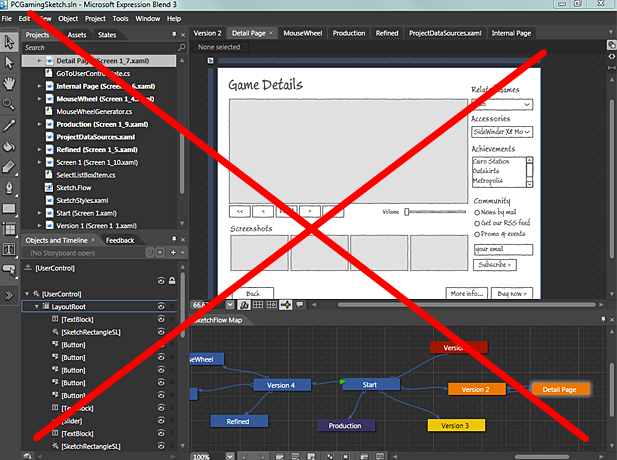The image size is (617, 460).
Task: Select News by mail radio button
Action: (x=477, y=212)
